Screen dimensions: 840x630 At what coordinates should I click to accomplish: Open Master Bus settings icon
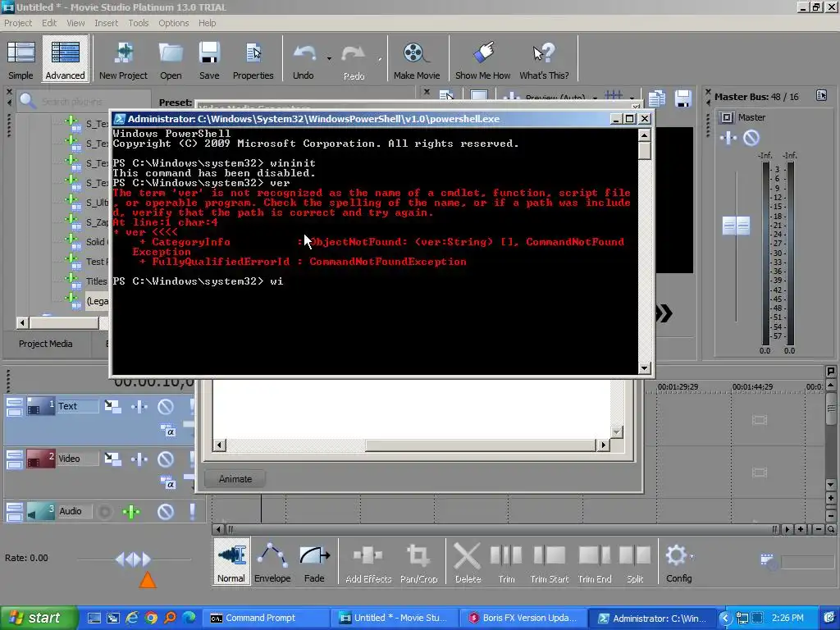point(821,95)
